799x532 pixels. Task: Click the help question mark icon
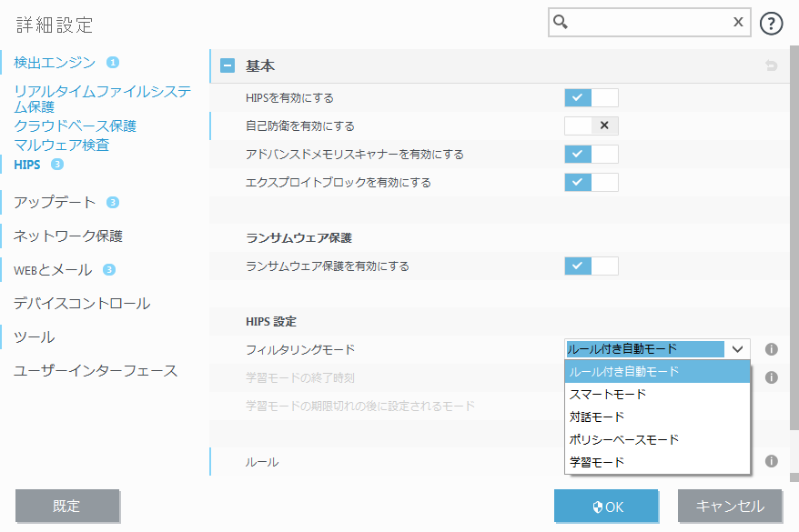tap(771, 24)
